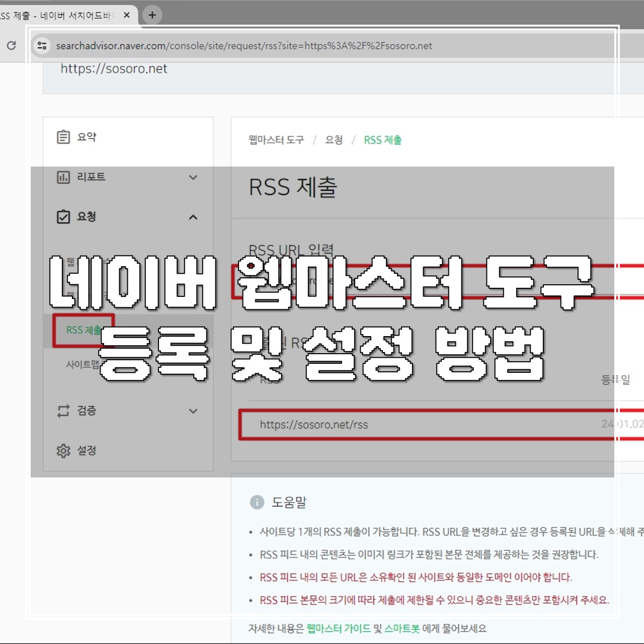Click the 검증 arrows icon
The image size is (644, 644).
point(63,411)
